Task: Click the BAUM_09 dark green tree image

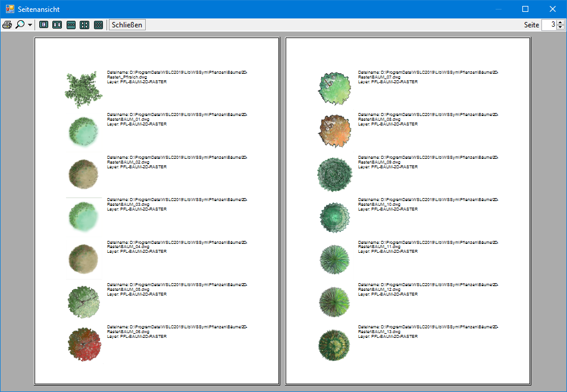Action: [334, 174]
